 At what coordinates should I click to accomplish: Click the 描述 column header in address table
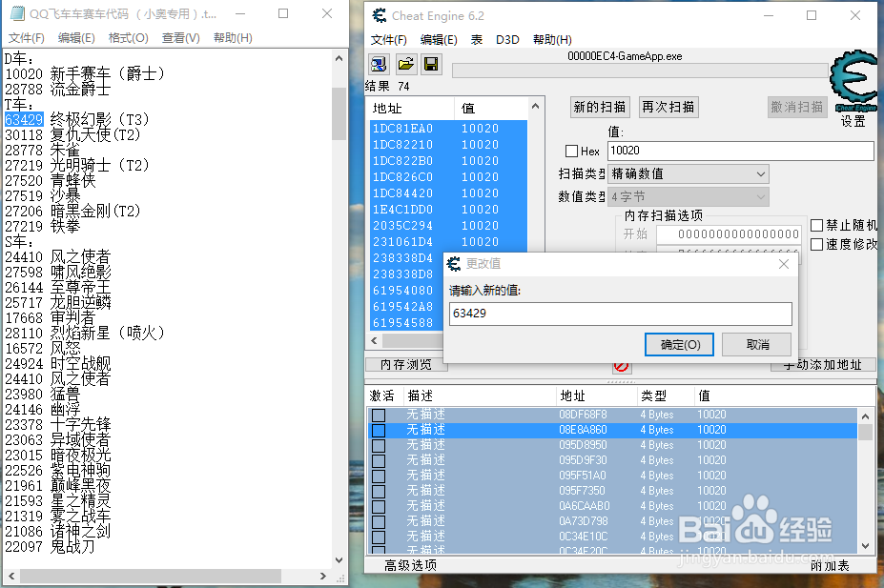(x=481, y=395)
